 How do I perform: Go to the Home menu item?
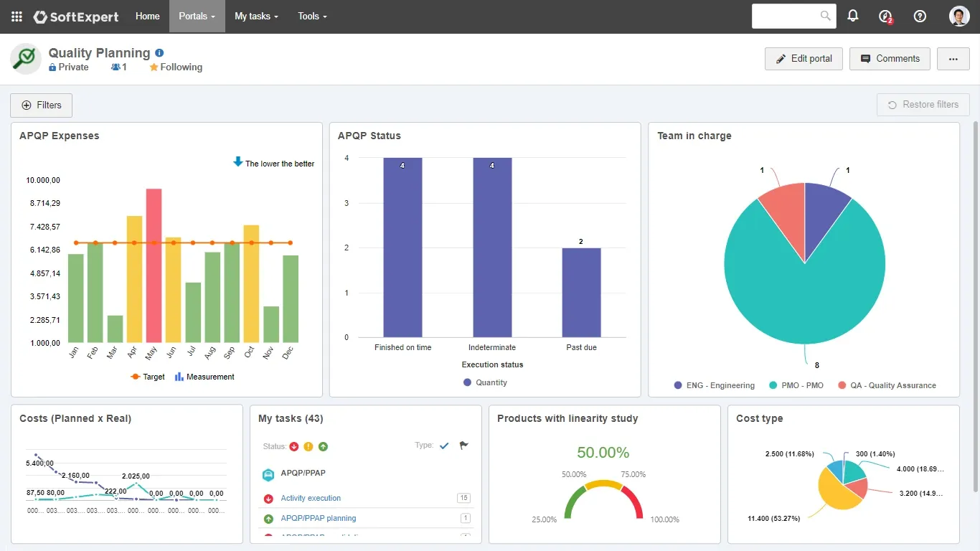pos(148,17)
